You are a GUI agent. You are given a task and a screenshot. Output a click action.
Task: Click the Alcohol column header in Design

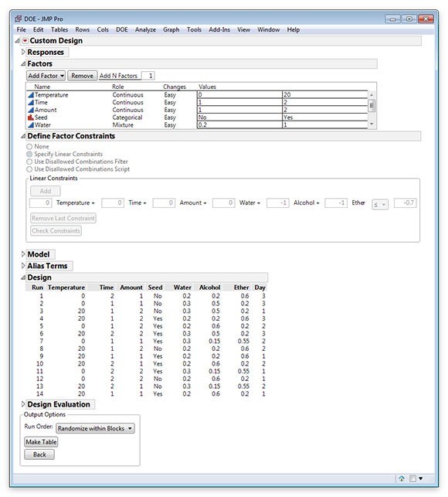tap(210, 288)
